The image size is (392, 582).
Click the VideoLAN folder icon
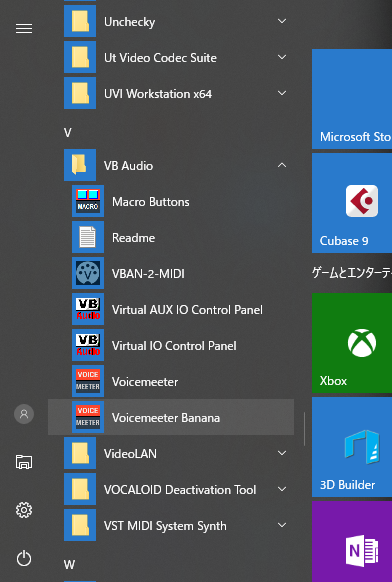click(80, 453)
